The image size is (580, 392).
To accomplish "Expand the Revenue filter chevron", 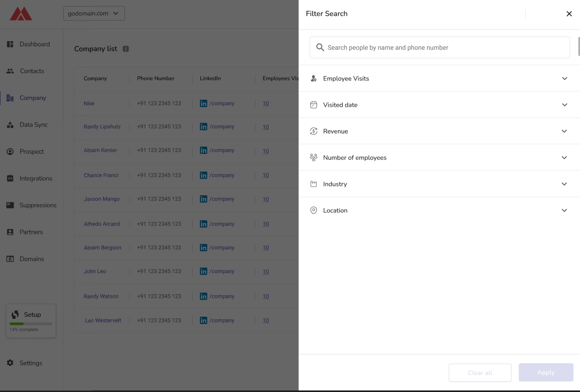I will pos(565,131).
